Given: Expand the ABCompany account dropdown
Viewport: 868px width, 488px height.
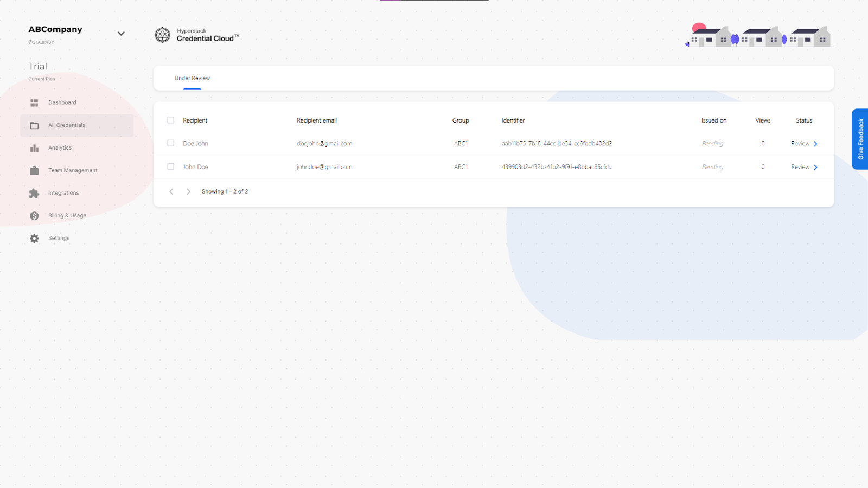Looking at the screenshot, I should click(x=121, y=34).
